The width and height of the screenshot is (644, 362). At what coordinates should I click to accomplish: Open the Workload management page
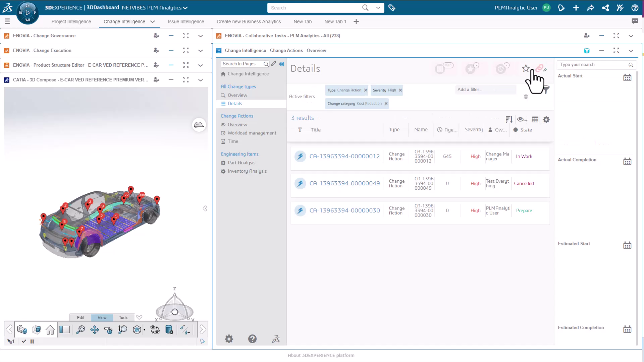tap(252, 133)
